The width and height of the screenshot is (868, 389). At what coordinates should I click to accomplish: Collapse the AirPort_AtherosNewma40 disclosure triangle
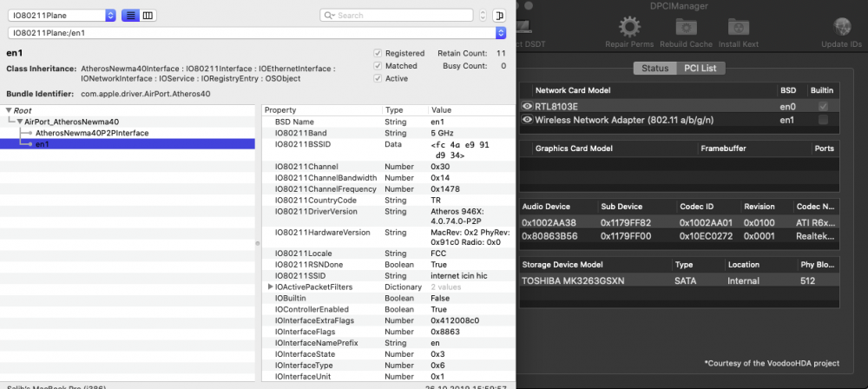(x=20, y=122)
